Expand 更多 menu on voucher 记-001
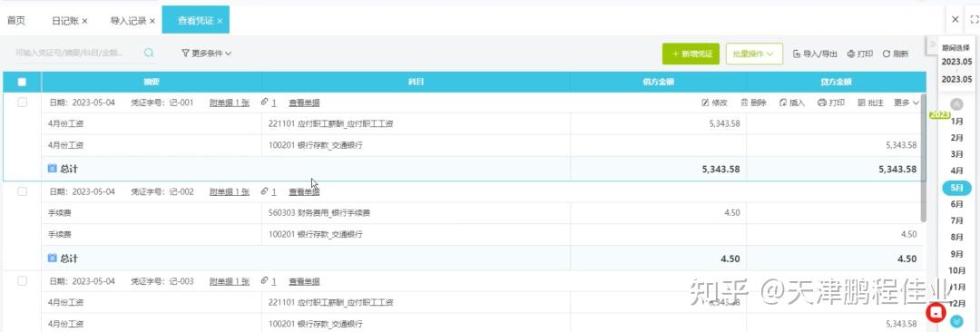 pyautogui.click(x=906, y=103)
